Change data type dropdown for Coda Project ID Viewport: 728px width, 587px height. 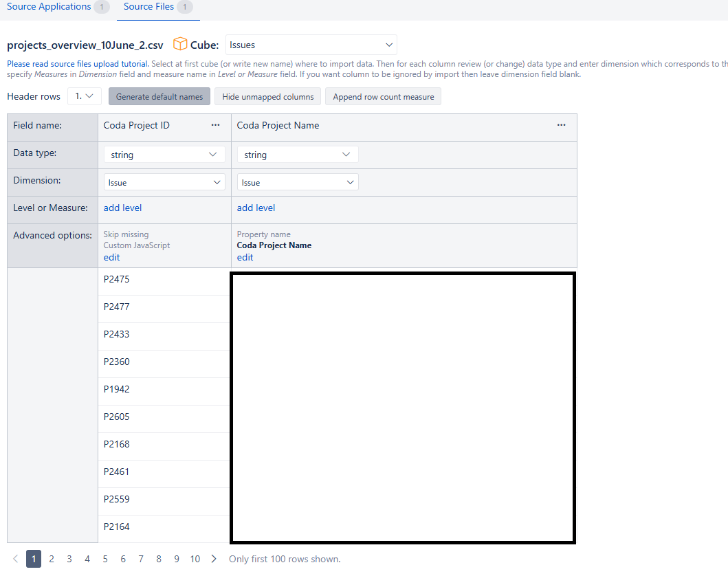[x=164, y=155]
